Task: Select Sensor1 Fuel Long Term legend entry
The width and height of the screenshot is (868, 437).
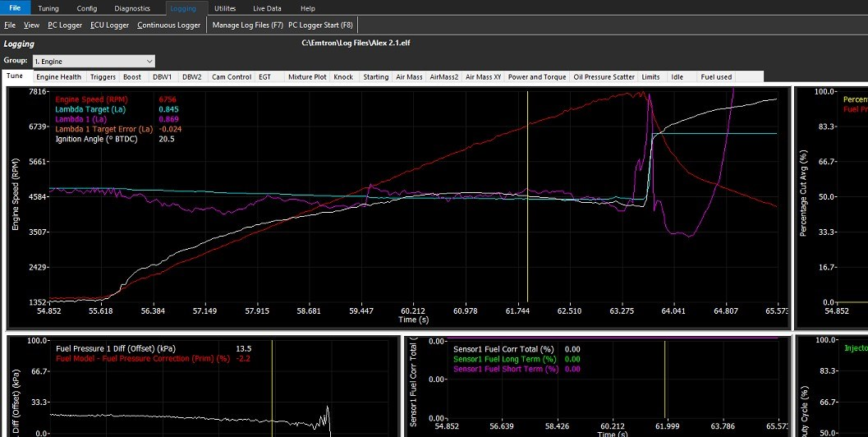Action: pyautogui.click(x=506, y=359)
